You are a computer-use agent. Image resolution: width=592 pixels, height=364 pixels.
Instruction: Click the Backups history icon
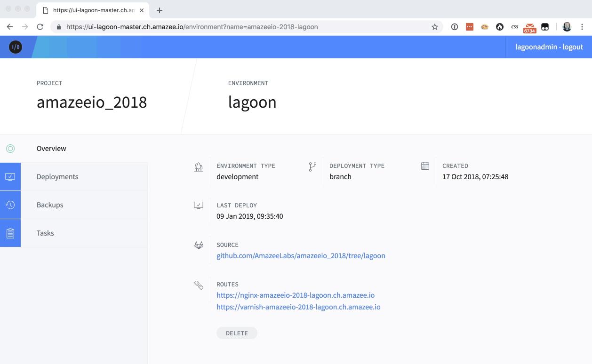[10, 205]
